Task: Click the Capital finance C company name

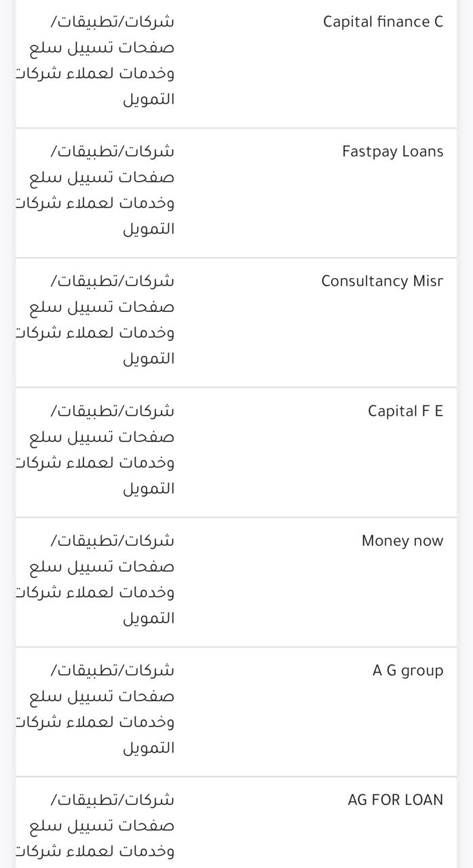Action: (383, 22)
